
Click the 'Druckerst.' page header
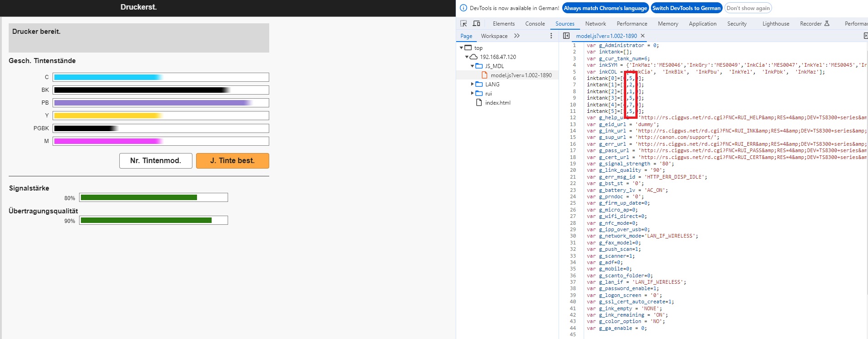(138, 7)
